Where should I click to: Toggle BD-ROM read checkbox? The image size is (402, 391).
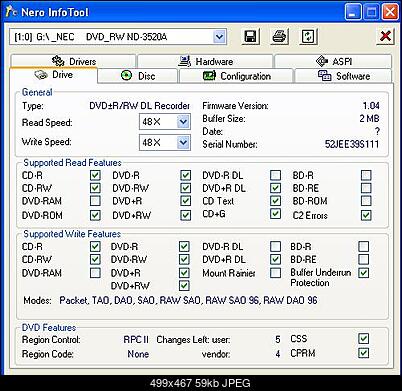(366, 201)
